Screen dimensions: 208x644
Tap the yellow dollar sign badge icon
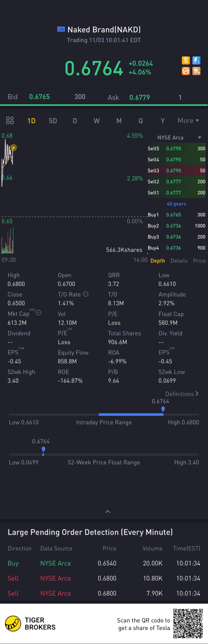[186, 60]
